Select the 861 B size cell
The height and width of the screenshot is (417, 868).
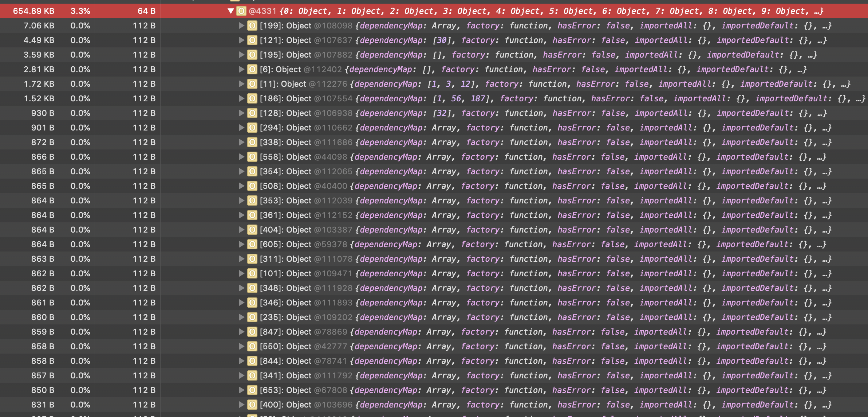coord(43,303)
